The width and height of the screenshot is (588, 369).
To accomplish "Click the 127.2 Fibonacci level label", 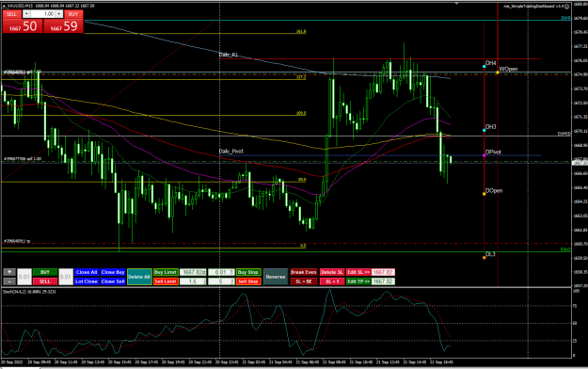I will [x=301, y=77].
